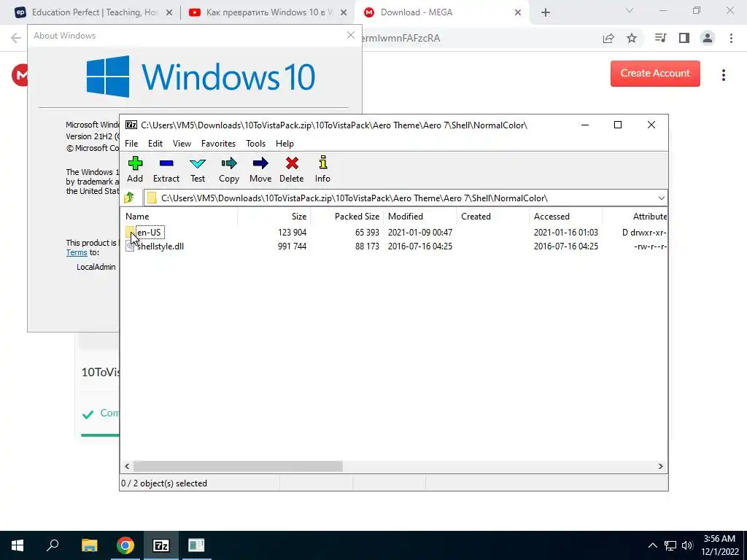Click the scroll left arrow in 7-Zip
Screen dimensions: 747x560
coord(127,466)
